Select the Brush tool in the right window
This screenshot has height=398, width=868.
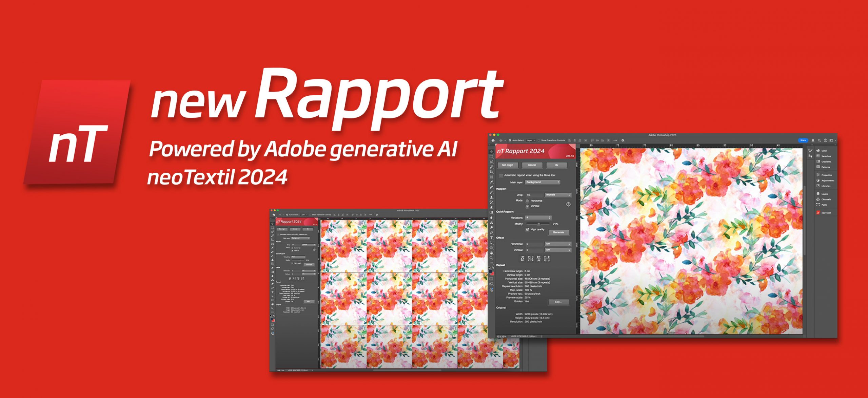491,192
